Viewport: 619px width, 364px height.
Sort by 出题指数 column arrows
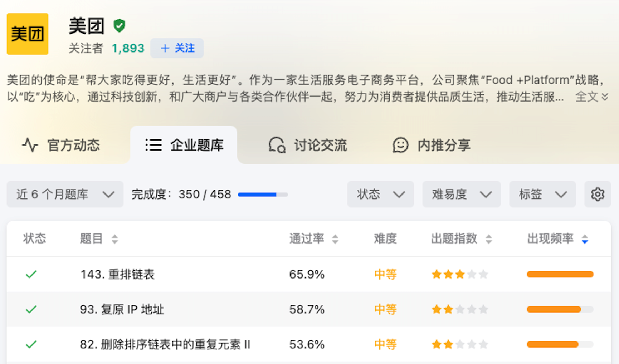[x=488, y=239]
